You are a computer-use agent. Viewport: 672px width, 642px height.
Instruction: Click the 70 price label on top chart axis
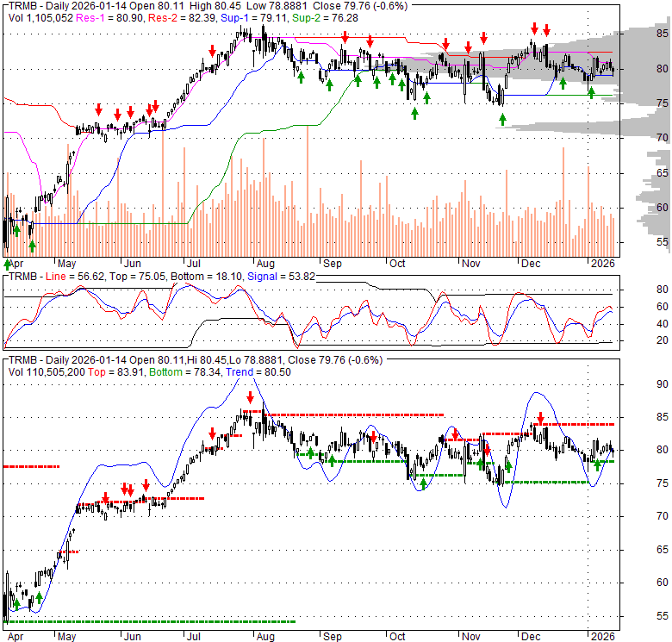tap(663, 138)
